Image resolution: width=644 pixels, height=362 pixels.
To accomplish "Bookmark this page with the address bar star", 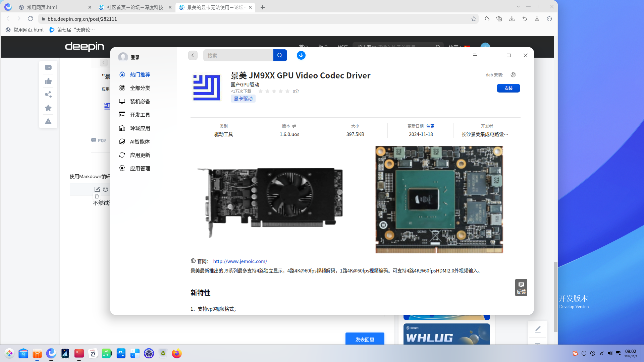I will click(x=474, y=19).
